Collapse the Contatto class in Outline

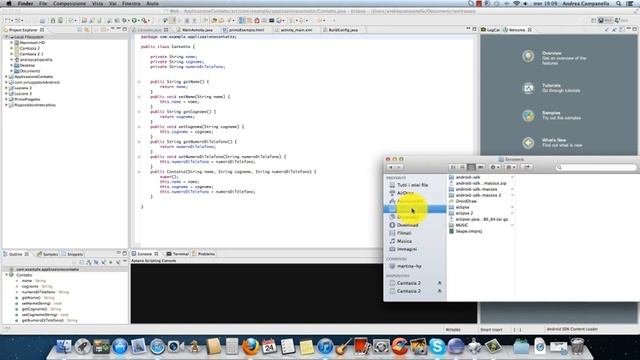7,275
